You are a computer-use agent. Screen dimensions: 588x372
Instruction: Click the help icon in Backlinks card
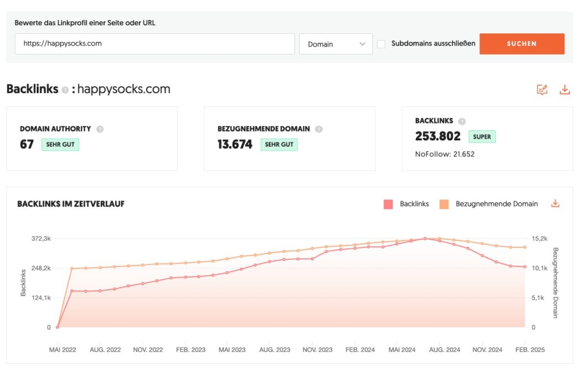coord(462,121)
